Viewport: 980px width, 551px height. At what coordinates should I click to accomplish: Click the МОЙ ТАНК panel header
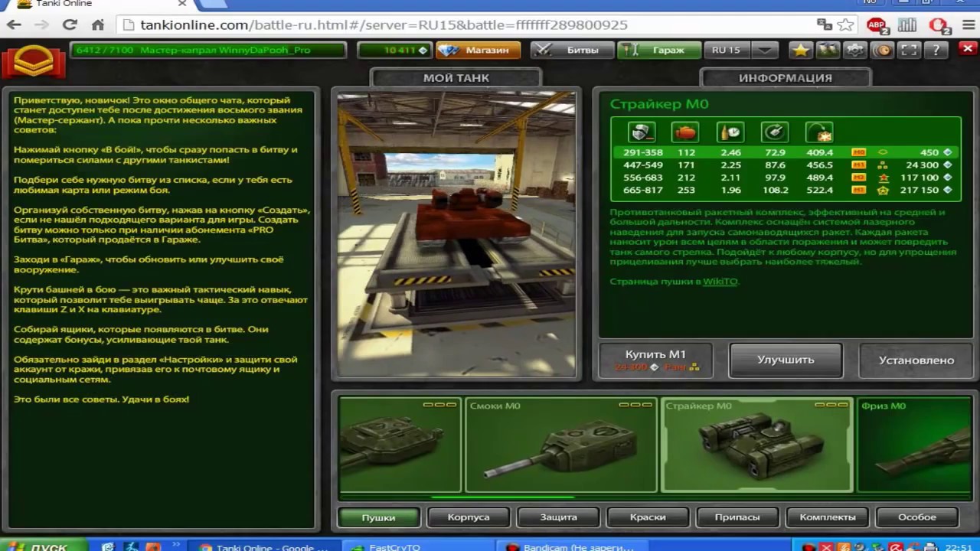click(x=456, y=77)
